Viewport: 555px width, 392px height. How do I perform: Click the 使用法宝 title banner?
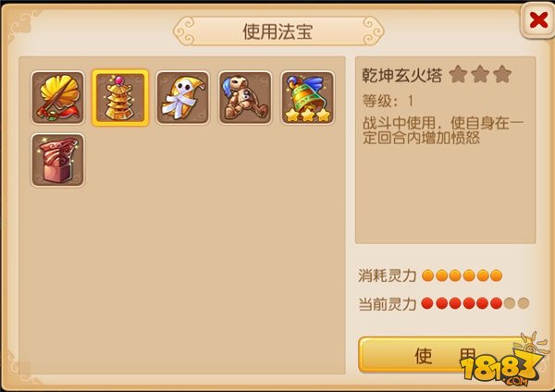(278, 31)
